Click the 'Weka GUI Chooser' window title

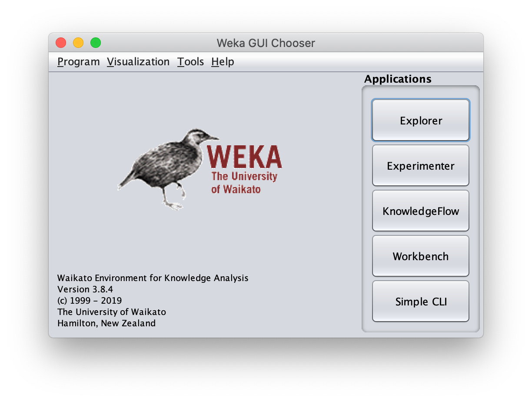click(x=266, y=43)
